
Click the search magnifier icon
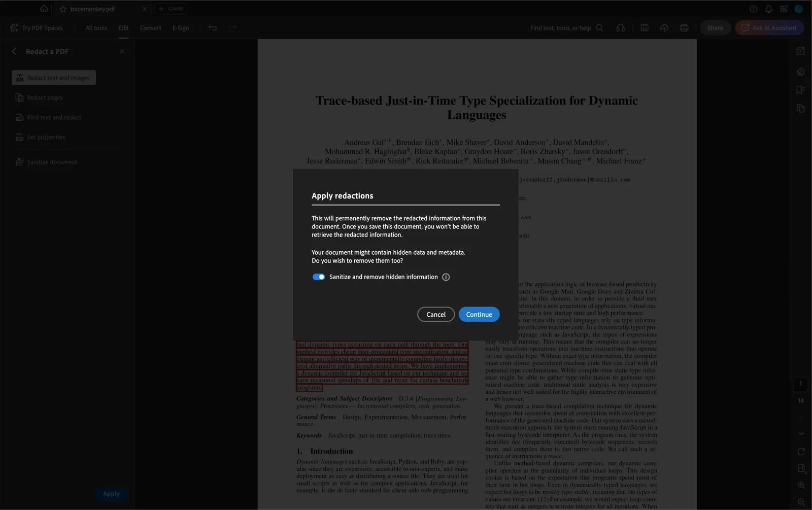[x=599, y=28]
